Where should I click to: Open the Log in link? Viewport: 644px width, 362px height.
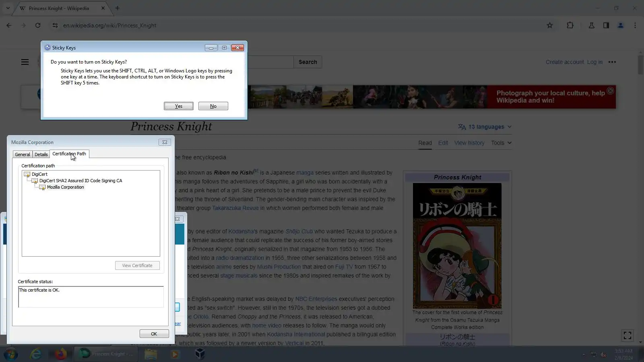click(595, 62)
